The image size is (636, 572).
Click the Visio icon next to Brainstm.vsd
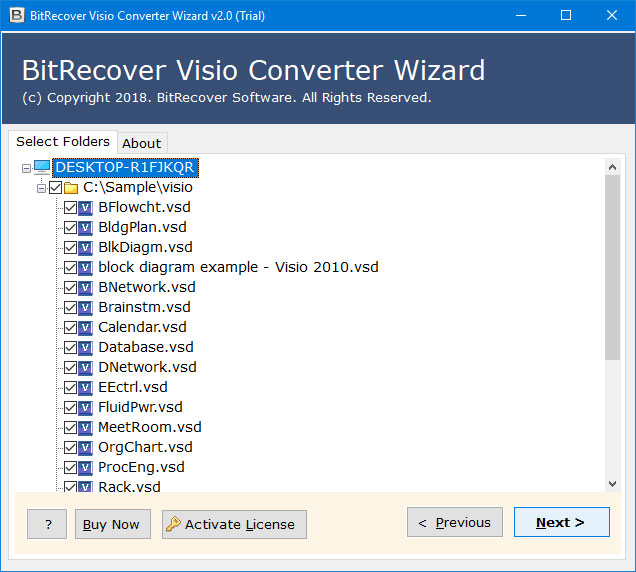[x=85, y=308]
